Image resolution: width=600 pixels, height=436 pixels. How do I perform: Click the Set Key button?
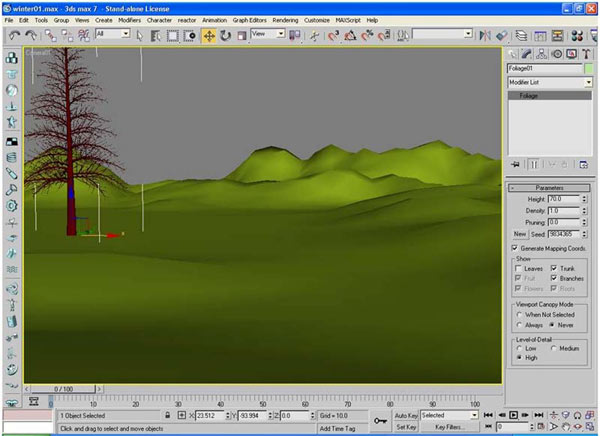[x=406, y=427]
